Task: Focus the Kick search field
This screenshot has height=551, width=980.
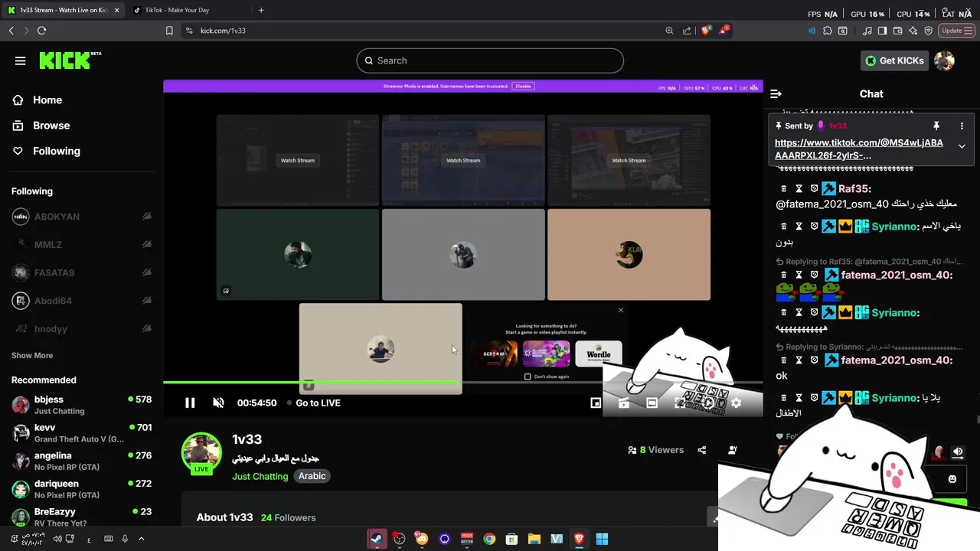Action: tap(490, 60)
